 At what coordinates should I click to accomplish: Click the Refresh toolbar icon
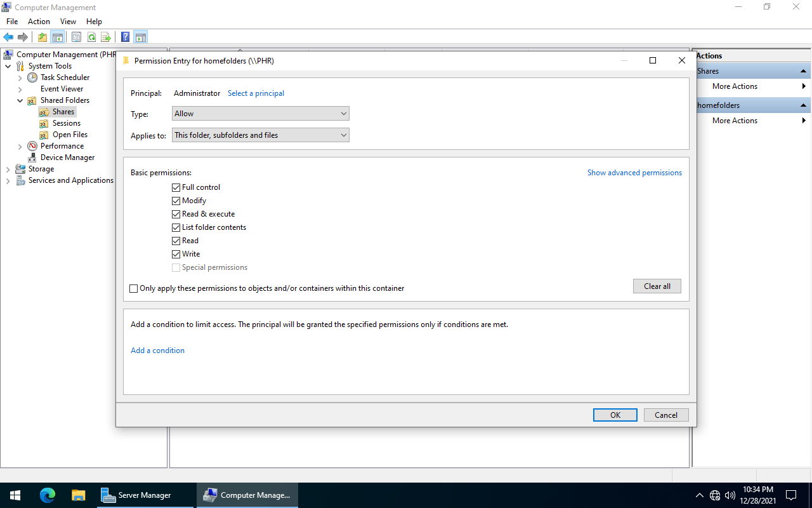(x=91, y=37)
